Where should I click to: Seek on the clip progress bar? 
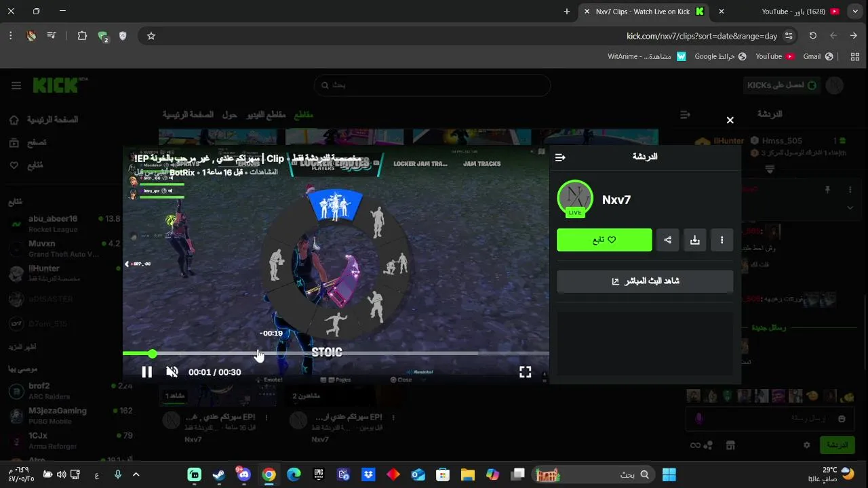[336, 353]
